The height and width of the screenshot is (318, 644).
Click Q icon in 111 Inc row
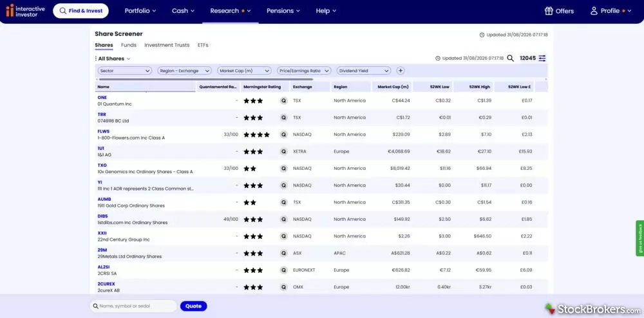[x=284, y=185]
